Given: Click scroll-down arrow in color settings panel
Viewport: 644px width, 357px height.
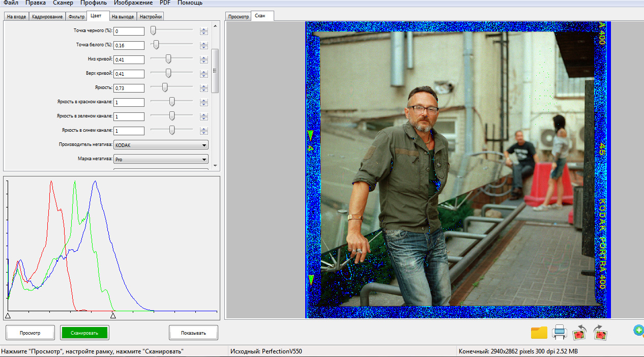Looking at the screenshot, I should pyautogui.click(x=215, y=166).
